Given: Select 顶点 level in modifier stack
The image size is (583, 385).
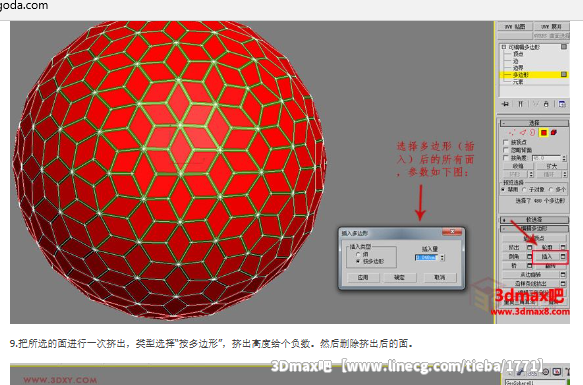Looking at the screenshot, I should pos(518,54).
